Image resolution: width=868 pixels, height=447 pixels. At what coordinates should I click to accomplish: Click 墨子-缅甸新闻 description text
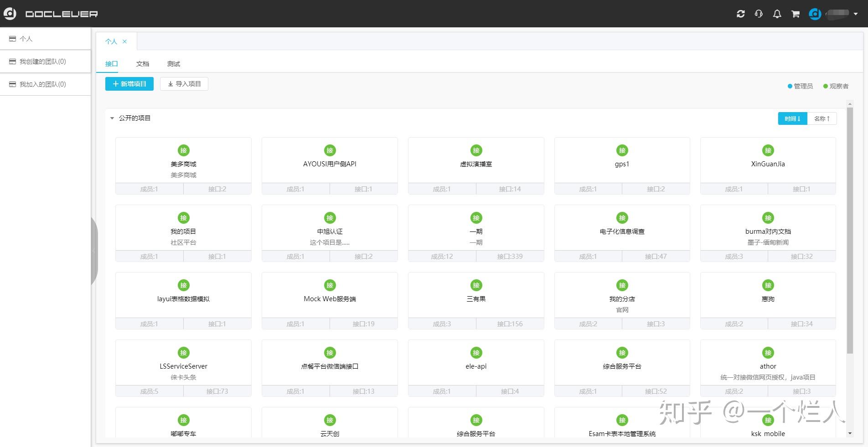pos(768,242)
